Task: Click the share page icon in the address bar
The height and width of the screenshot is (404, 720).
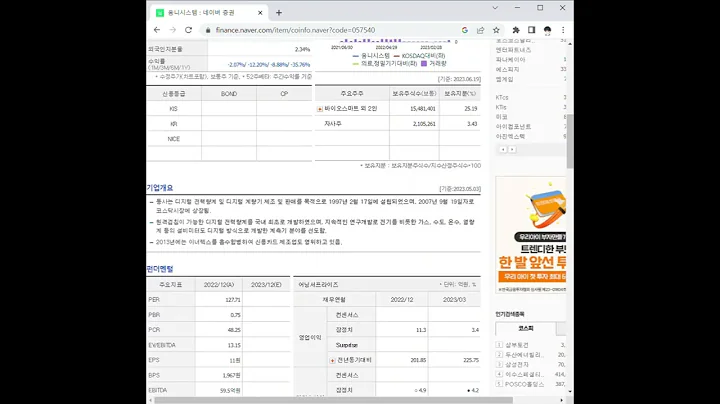Action: pos(480,30)
